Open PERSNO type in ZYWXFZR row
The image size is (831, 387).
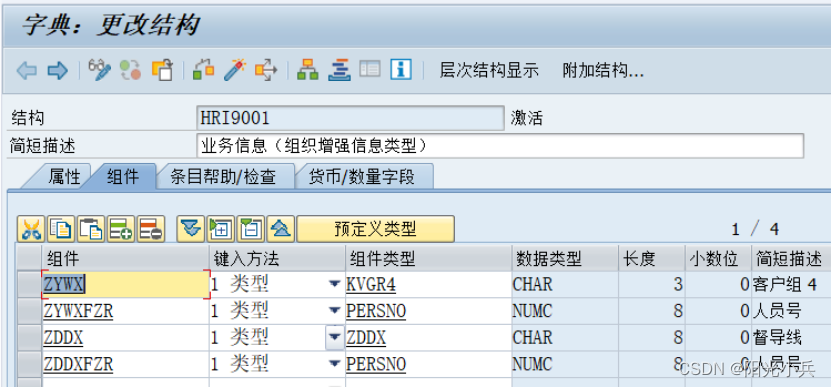pos(376,311)
